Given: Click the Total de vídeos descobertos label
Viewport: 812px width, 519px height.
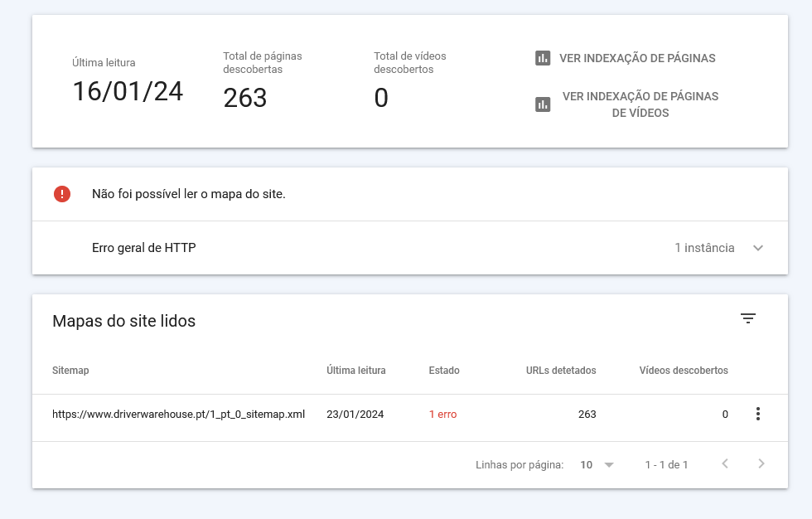Looking at the screenshot, I should 410,63.
